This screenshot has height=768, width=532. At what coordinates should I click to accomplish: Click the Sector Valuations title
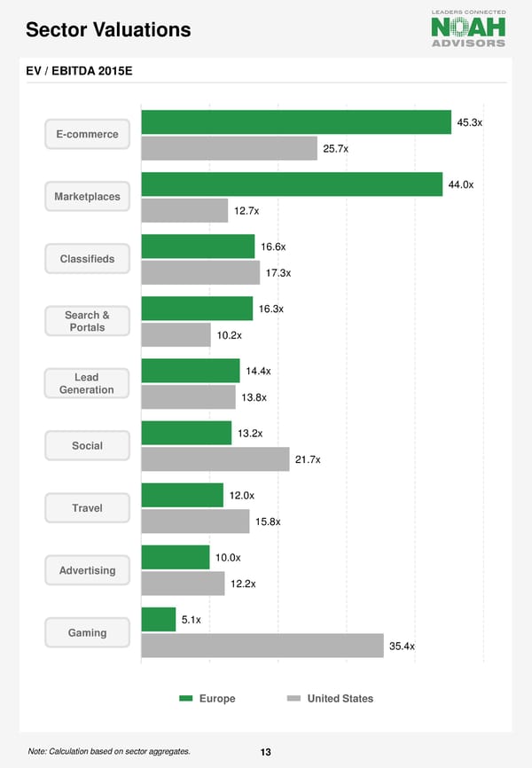108,30
